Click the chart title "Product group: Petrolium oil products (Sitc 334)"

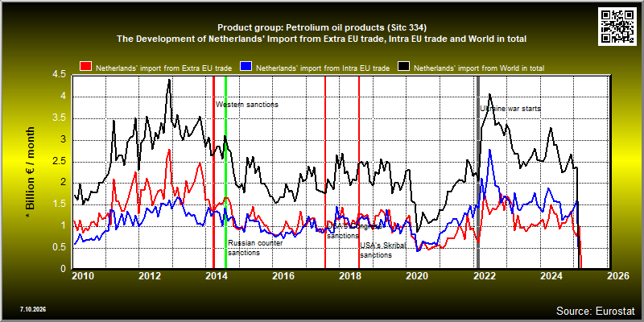pos(322,28)
